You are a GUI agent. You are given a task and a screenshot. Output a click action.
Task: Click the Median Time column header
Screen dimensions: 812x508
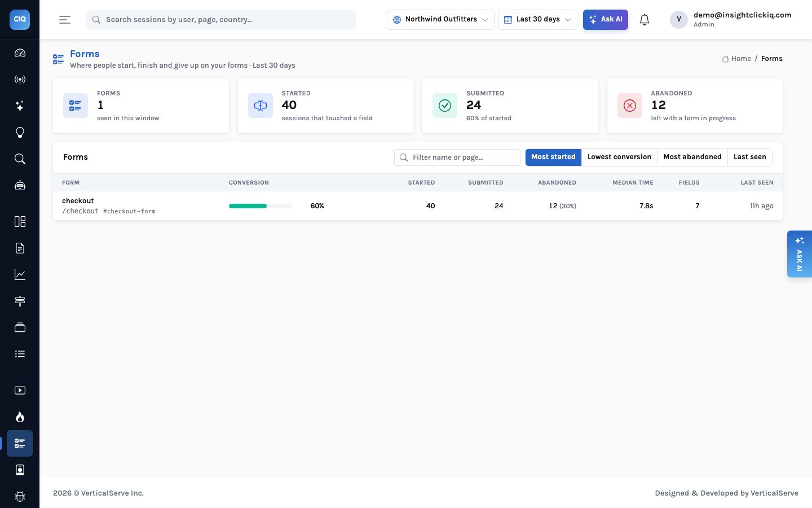pos(633,183)
